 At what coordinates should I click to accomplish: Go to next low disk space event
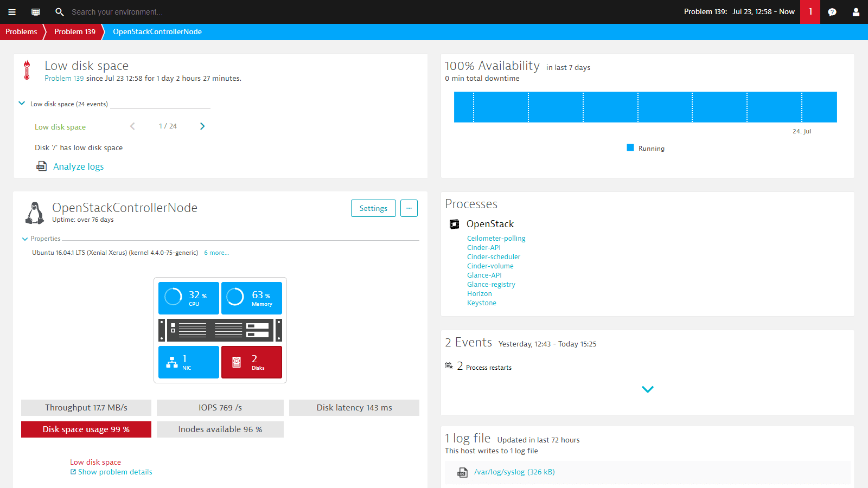click(x=202, y=126)
